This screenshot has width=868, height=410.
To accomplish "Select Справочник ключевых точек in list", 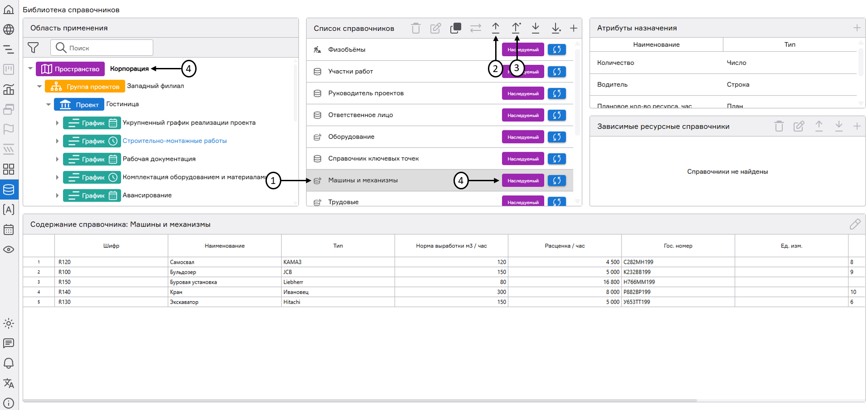I will coord(373,159).
